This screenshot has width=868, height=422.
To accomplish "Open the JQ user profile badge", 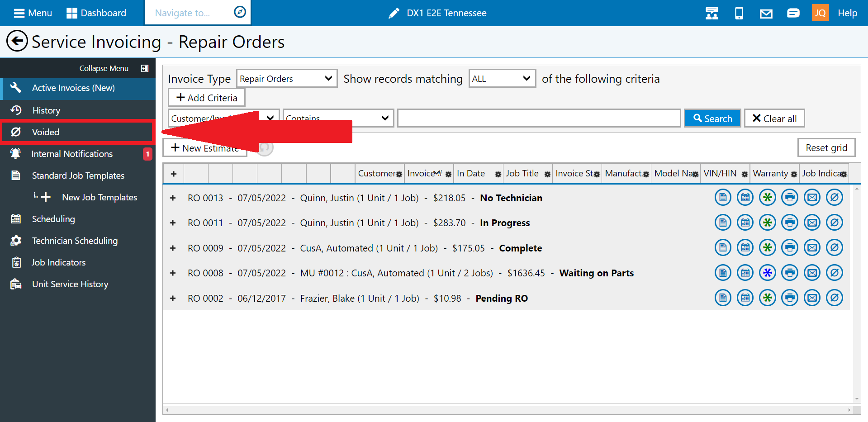I will tap(820, 13).
